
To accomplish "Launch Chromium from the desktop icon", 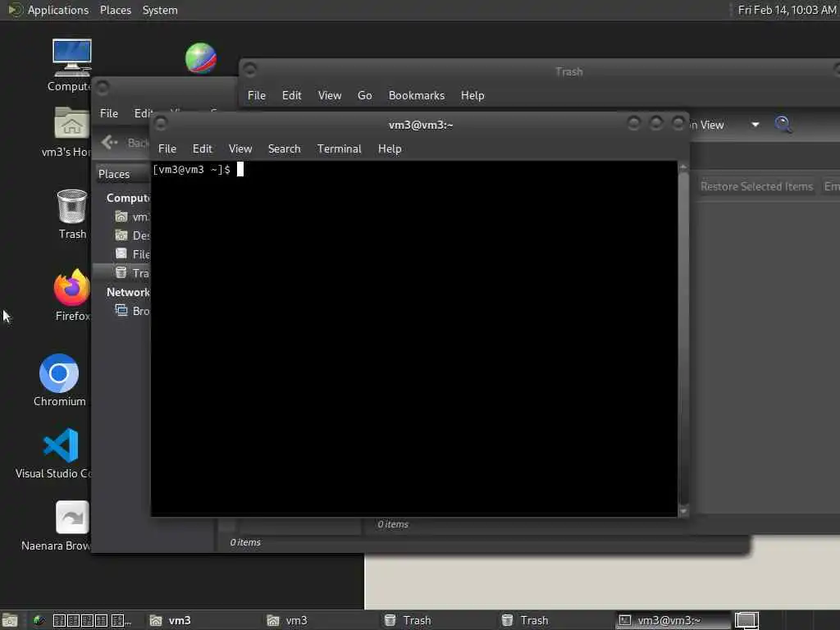I will (59, 380).
